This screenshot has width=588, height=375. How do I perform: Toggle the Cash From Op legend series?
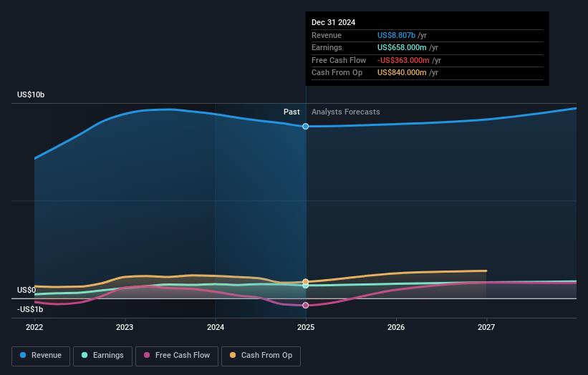(261, 356)
